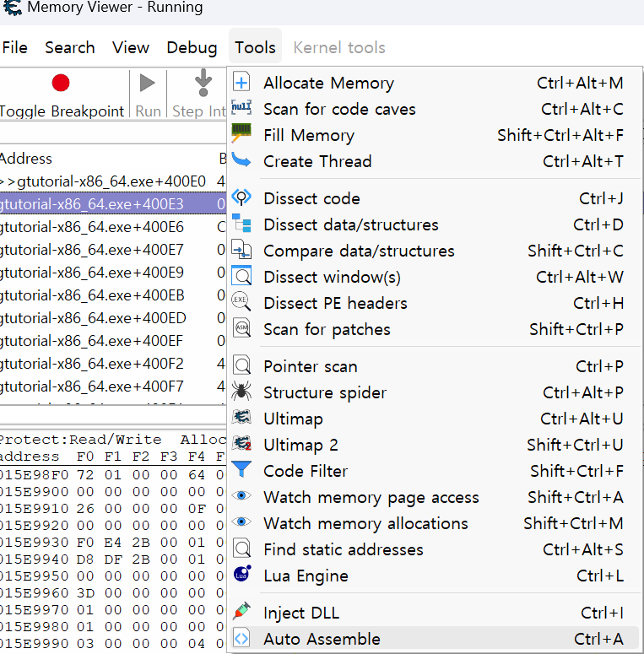The image size is (644, 654).
Task: Select highlighted row gtutorial-x86_64.exe+400E3
Action: click(x=112, y=204)
